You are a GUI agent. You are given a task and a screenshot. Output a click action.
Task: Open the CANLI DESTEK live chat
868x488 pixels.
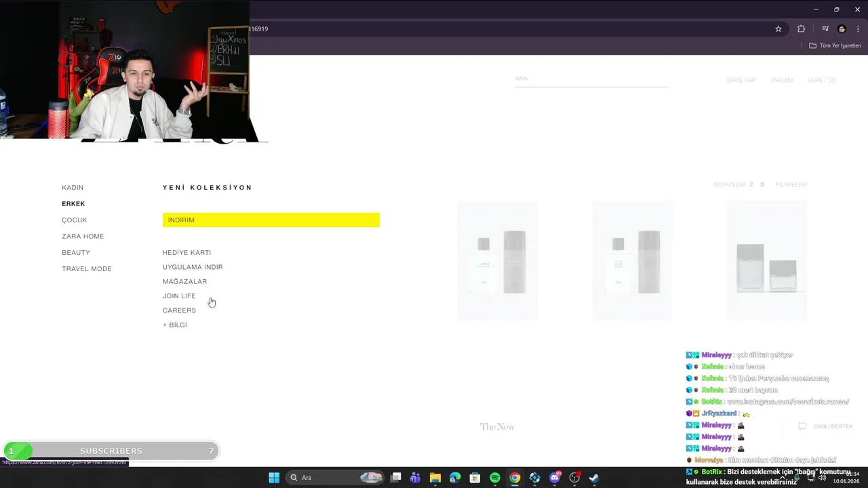826,426
